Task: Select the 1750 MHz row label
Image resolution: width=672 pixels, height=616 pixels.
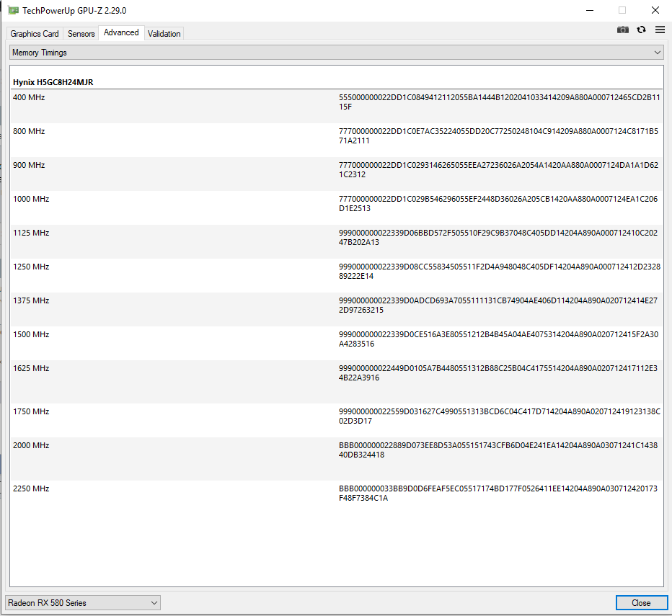Action: [31, 411]
